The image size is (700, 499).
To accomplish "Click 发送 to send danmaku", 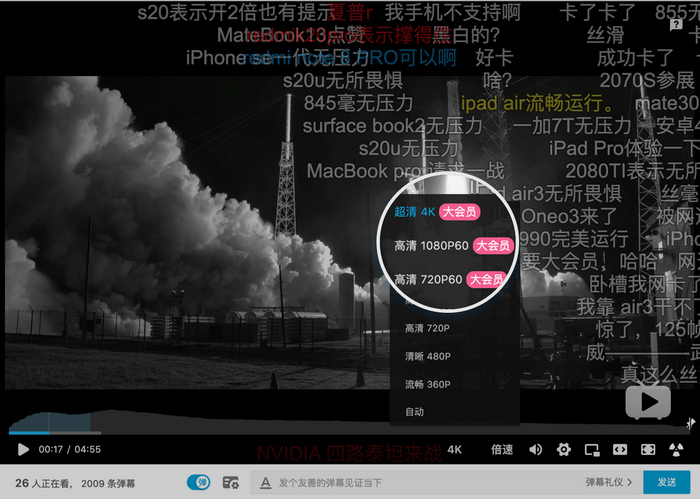I will pos(667,482).
